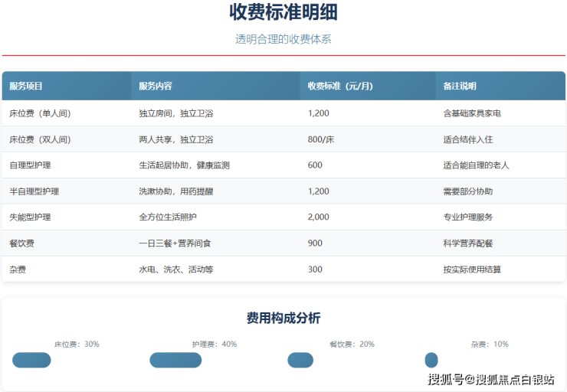Click the 按实际使用结算 remark cell
This screenshot has width=567, height=392.
point(472,269)
